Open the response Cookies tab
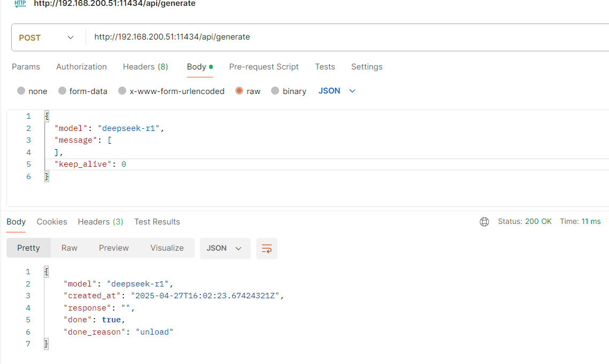 pyautogui.click(x=52, y=222)
